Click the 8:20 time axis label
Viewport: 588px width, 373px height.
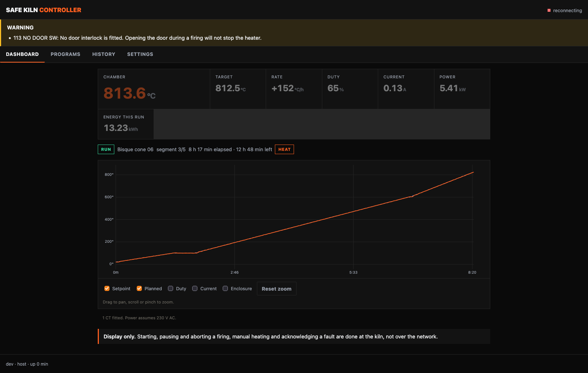[472, 272]
